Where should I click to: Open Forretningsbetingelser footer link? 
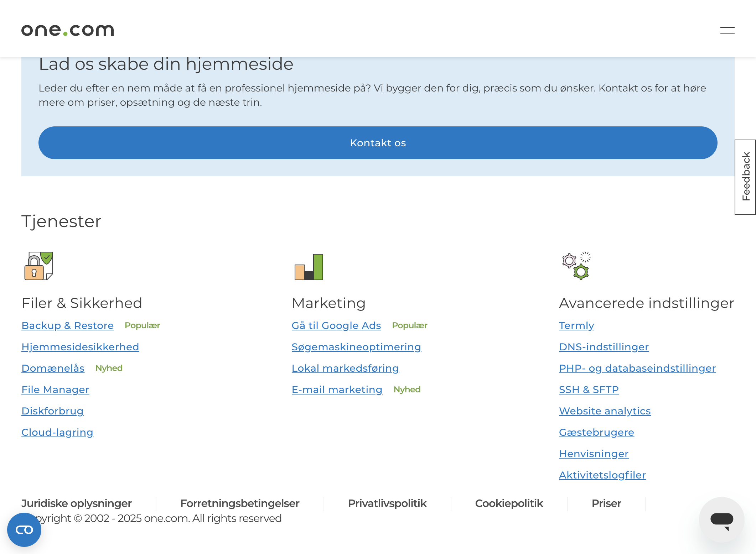click(240, 503)
